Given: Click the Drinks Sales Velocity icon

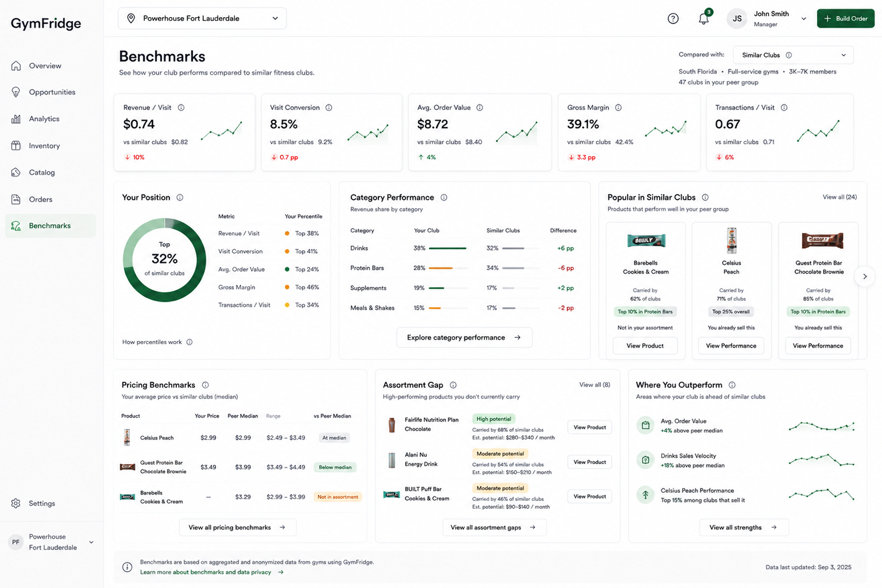Looking at the screenshot, I should pyautogui.click(x=646, y=460).
